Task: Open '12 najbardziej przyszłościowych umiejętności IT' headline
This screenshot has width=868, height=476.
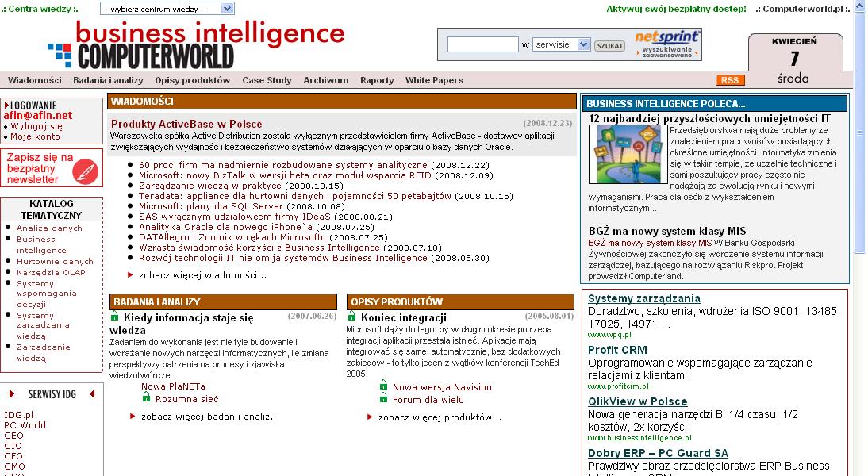Action: point(709,118)
